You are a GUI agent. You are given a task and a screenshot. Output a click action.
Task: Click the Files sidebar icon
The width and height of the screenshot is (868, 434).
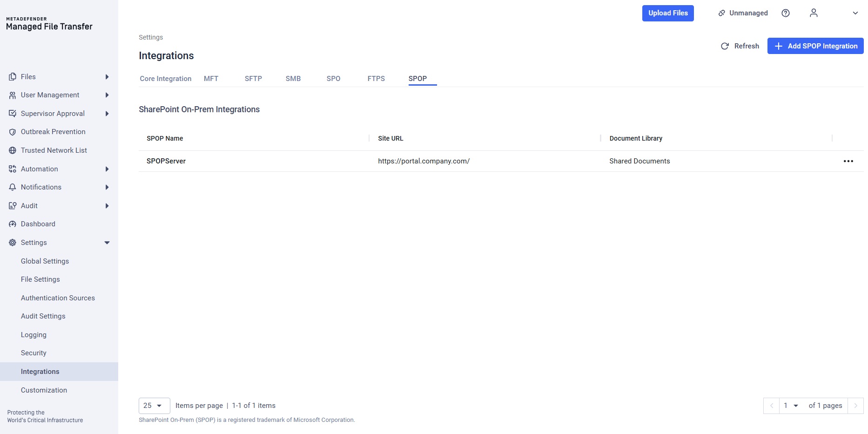(13, 77)
